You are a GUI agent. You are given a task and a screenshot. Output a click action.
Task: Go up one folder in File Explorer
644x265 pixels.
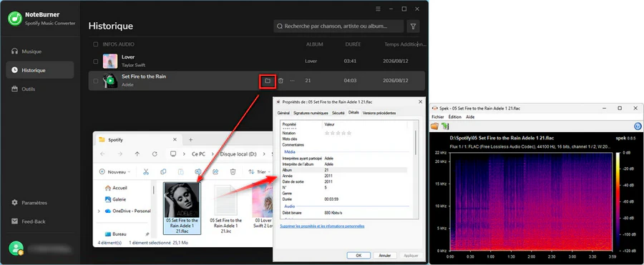(137, 154)
